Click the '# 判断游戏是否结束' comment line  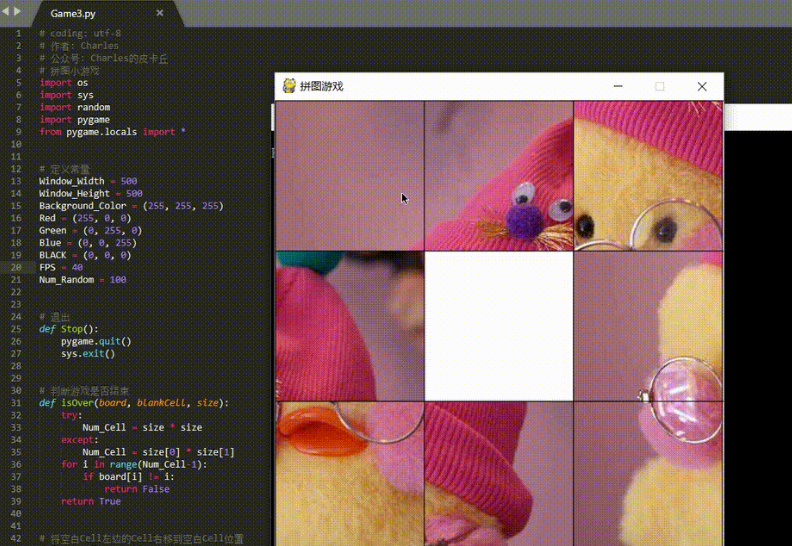click(84, 390)
